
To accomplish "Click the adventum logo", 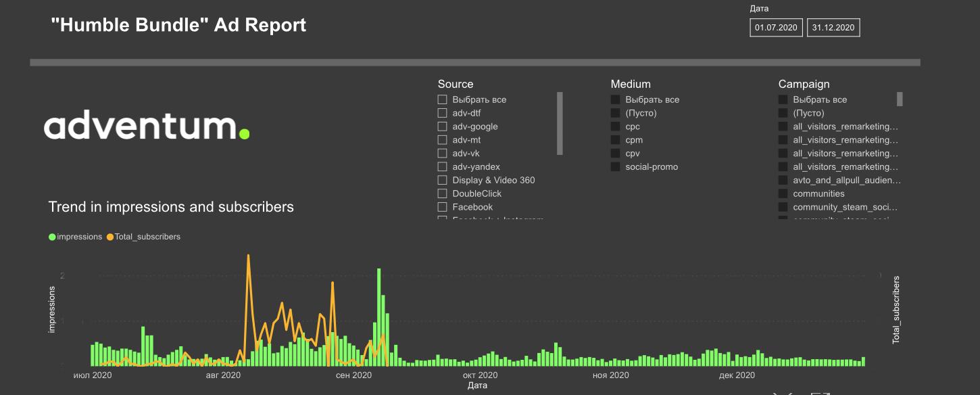I will tap(147, 126).
